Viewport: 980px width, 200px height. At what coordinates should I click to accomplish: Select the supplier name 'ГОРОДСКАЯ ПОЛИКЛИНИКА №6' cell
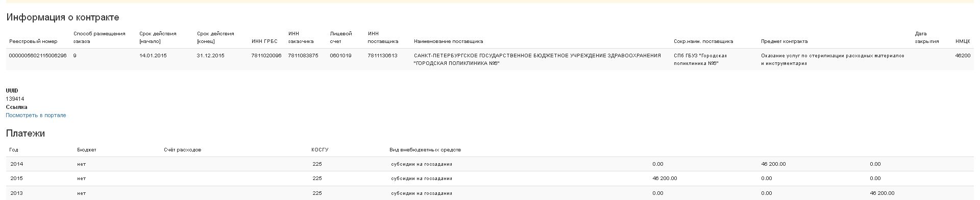point(537,59)
